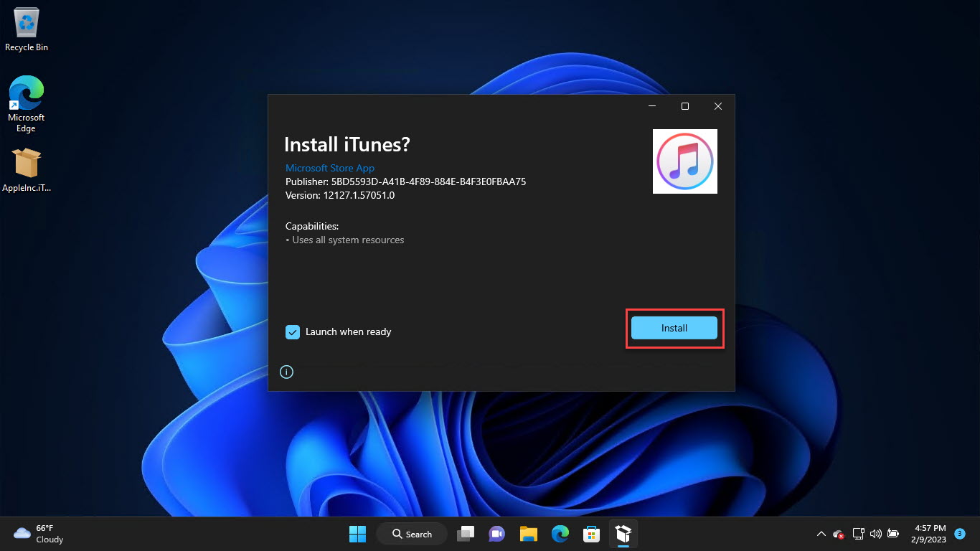Click the iTunes logo image
This screenshot has height=551, width=980.
(685, 161)
